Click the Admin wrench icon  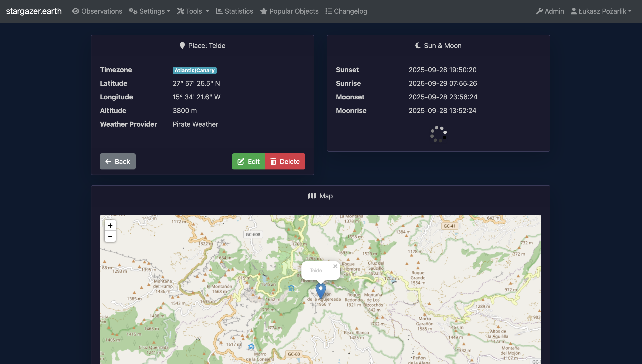[539, 11]
